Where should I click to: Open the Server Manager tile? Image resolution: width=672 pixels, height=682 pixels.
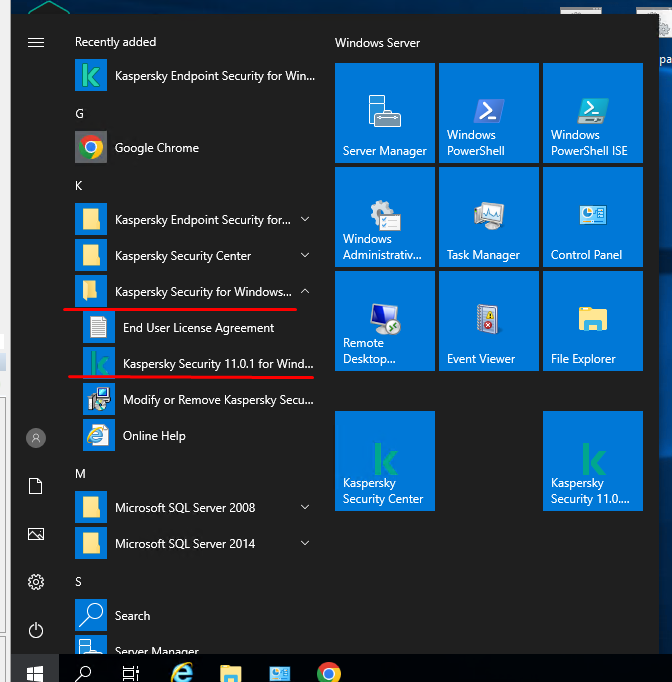385,112
